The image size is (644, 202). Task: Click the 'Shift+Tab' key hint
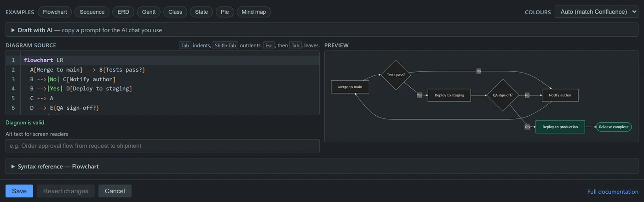coord(225,45)
